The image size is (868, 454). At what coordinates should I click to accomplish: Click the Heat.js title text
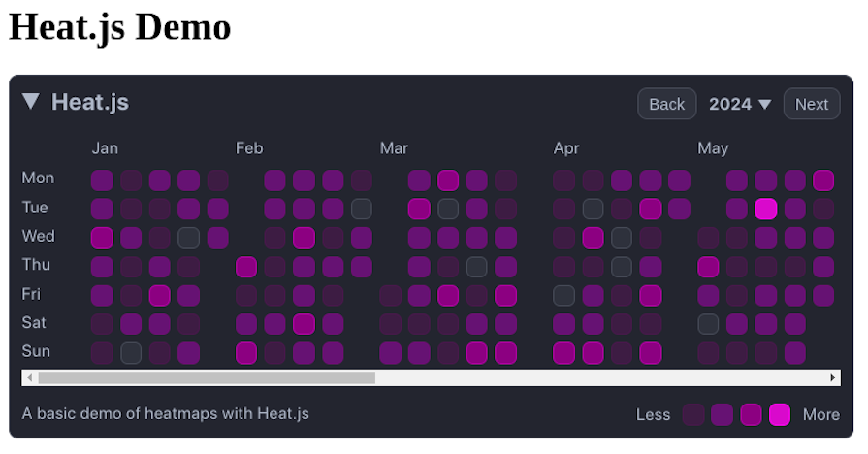click(90, 102)
